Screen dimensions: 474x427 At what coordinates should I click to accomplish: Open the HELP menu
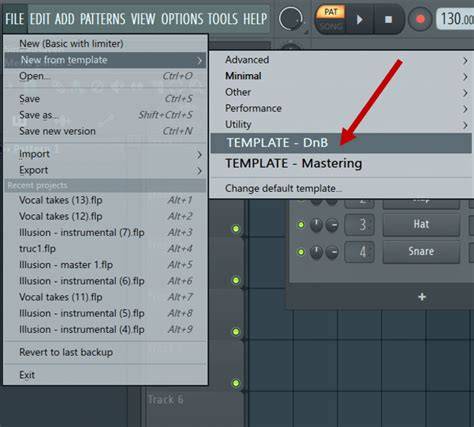[x=255, y=19]
